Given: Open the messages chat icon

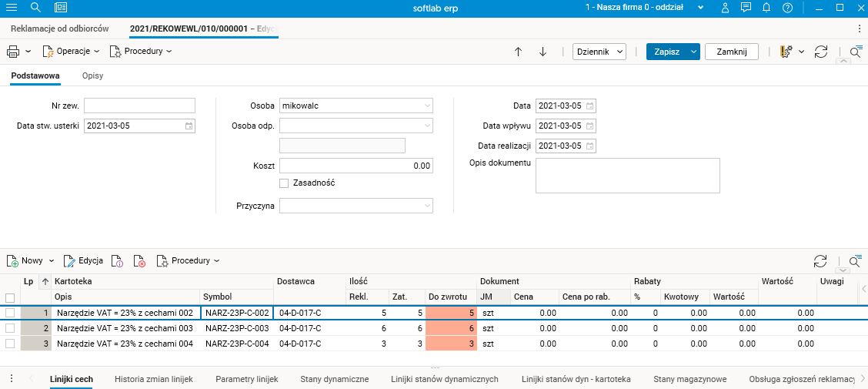Looking at the screenshot, I should 746,8.
